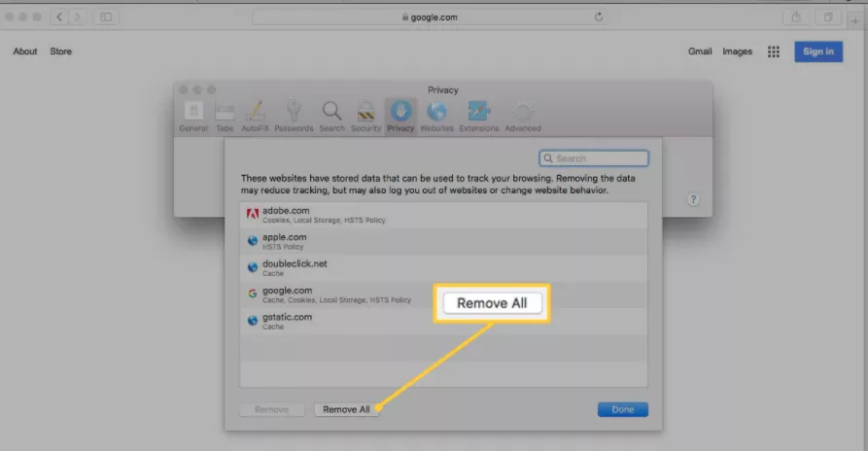Reload the google.com page
868x451 pixels.
(x=599, y=17)
